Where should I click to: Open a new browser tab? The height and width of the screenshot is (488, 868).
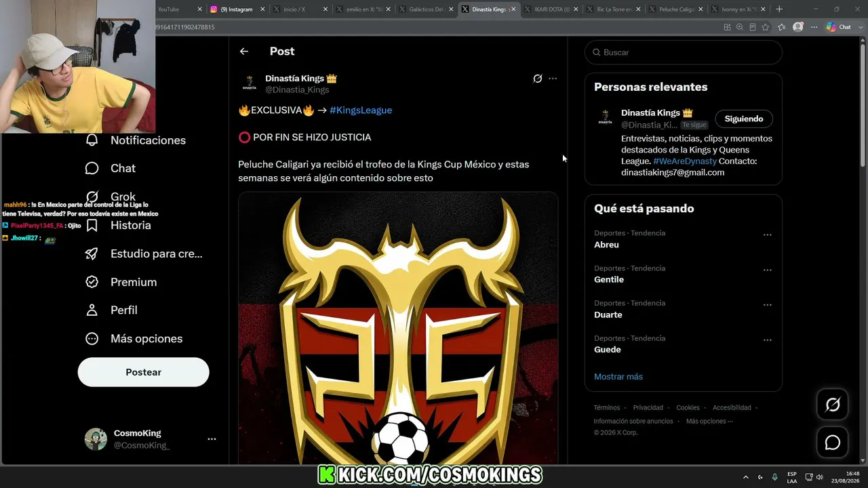[x=779, y=9]
